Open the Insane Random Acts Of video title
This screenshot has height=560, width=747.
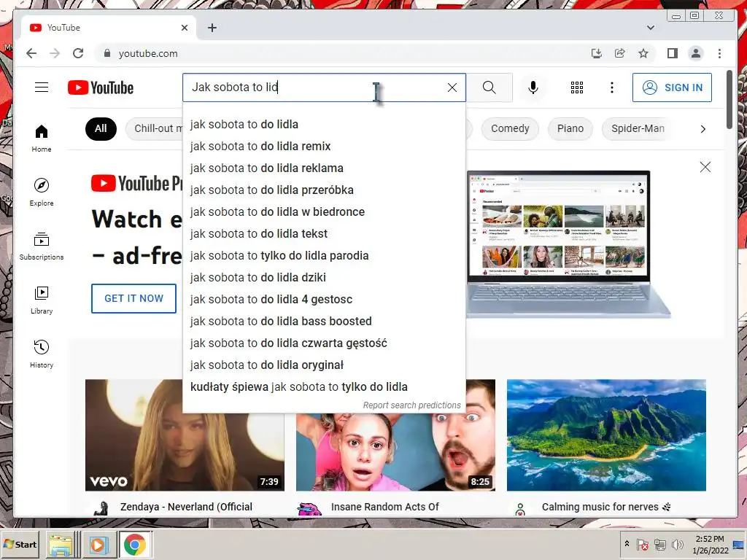(x=385, y=507)
